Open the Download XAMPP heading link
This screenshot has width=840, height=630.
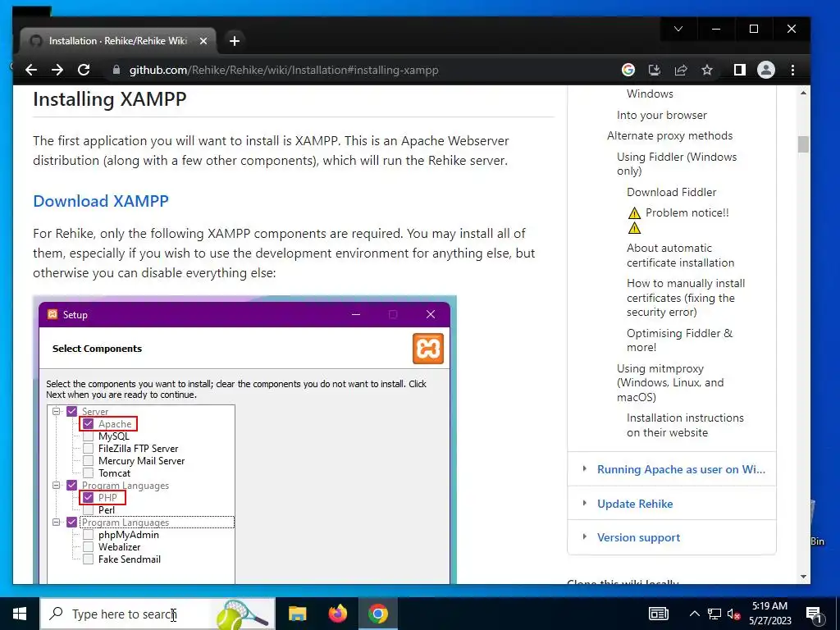coord(101,201)
